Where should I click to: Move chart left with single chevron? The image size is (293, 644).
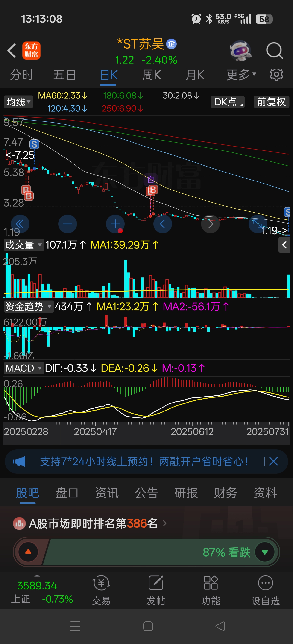pos(163,224)
